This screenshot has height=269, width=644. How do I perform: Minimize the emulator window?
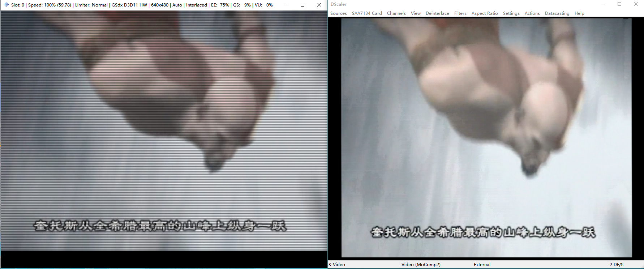286,5
